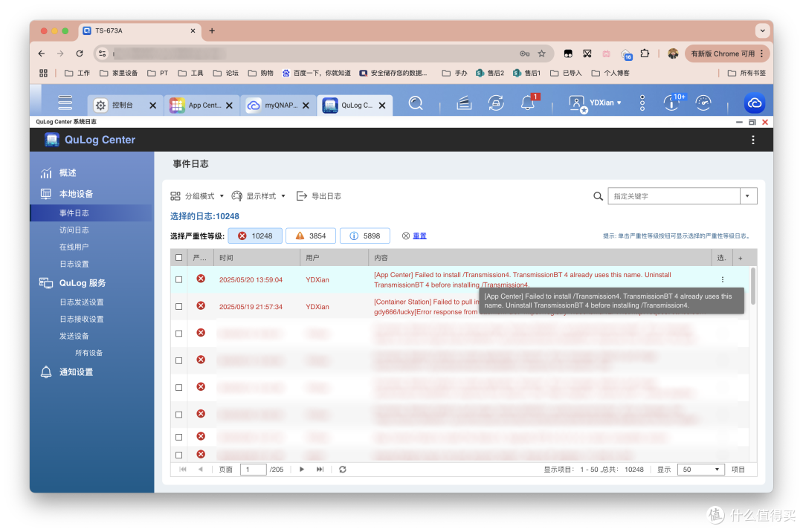Image resolution: width=803 pixels, height=532 pixels.
Task: Open 通知设置 in sidebar
Action: (x=77, y=372)
